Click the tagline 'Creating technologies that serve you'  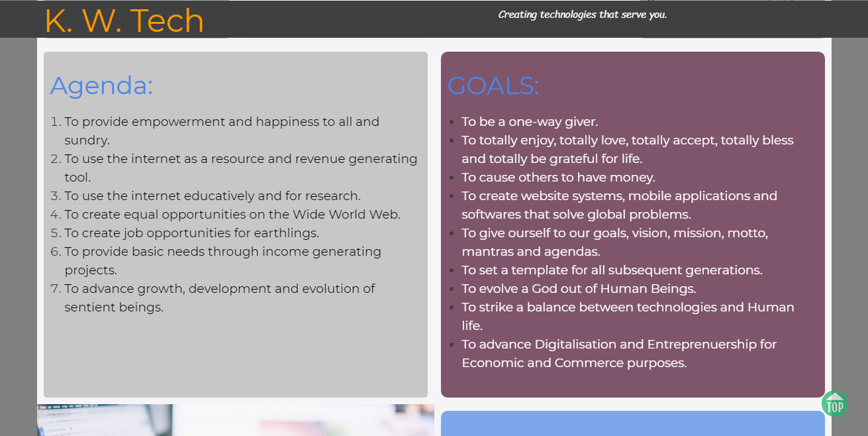pyautogui.click(x=582, y=15)
